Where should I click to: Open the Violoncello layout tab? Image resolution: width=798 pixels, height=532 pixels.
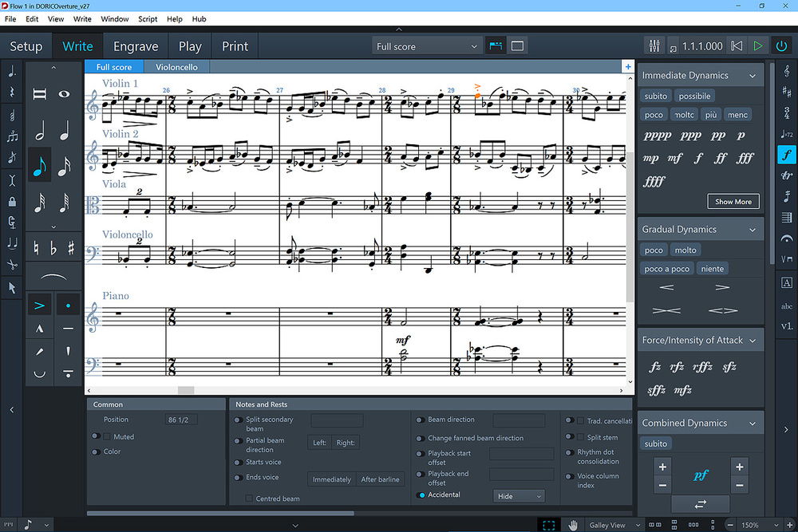click(176, 67)
